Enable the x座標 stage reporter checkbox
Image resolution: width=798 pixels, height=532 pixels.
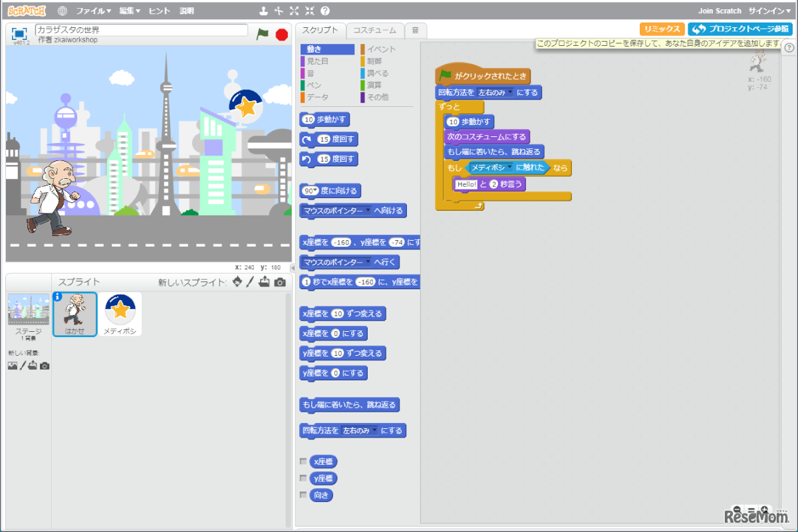(x=305, y=461)
